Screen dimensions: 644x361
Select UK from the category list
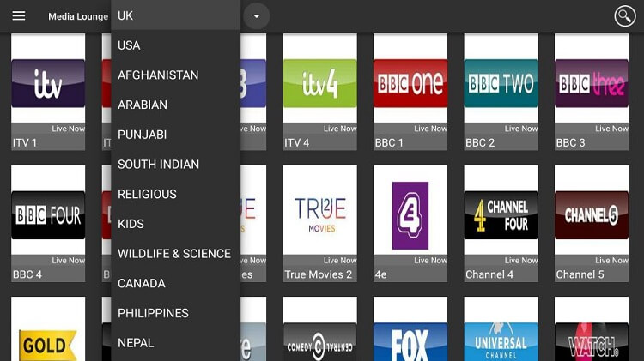pyautogui.click(x=175, y=15)
